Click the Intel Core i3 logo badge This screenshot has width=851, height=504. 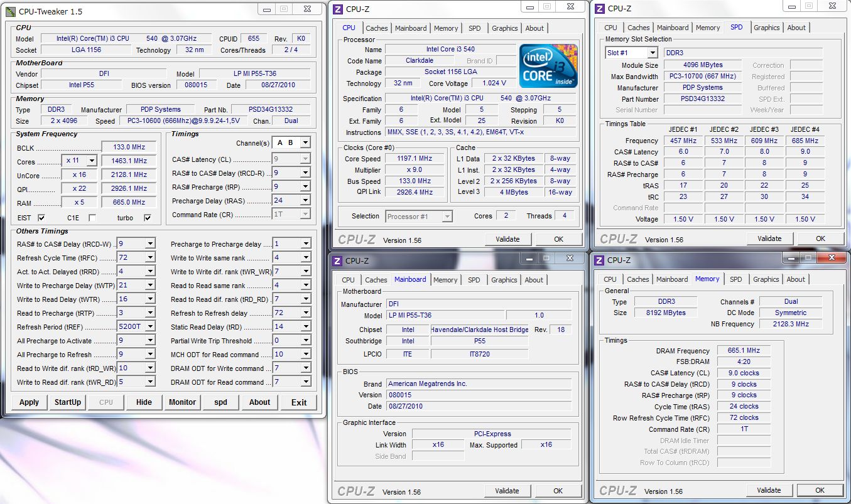549,66
